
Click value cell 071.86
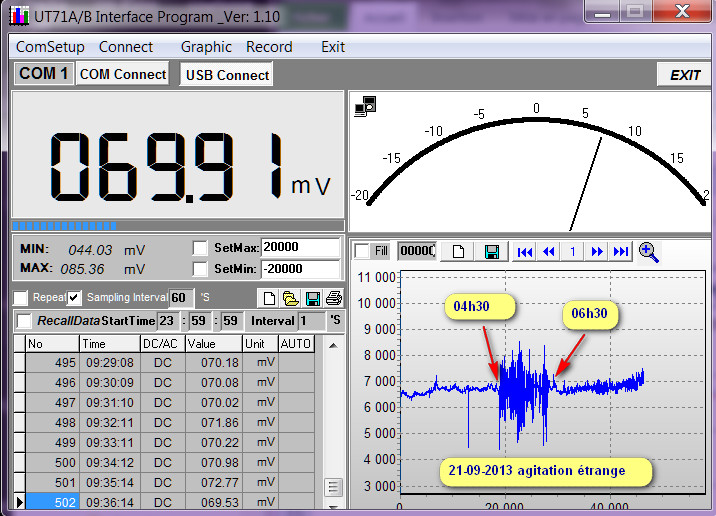pos(214,423)
